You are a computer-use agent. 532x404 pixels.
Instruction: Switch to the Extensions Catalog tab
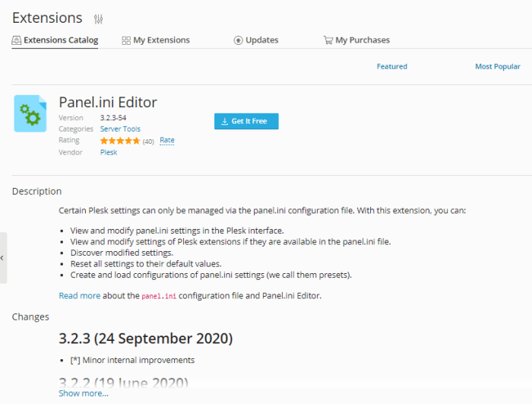click(x=55, y=40)
